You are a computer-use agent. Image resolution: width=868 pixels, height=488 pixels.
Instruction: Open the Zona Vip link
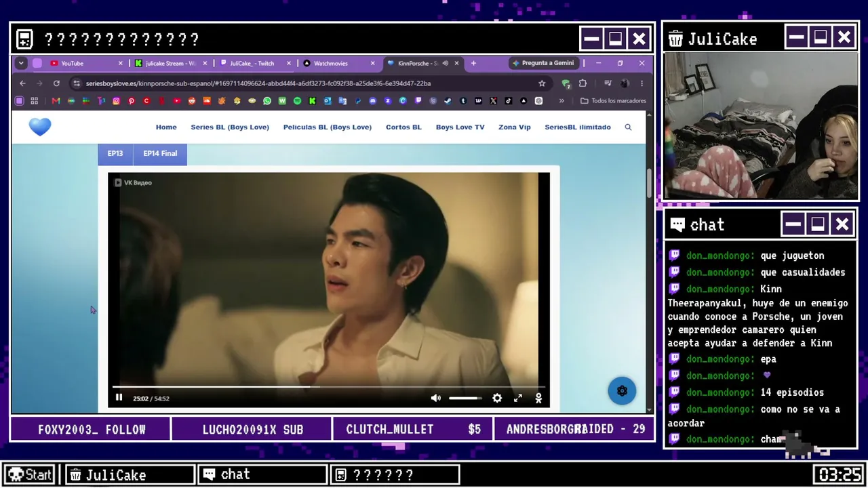click(515, 127)
